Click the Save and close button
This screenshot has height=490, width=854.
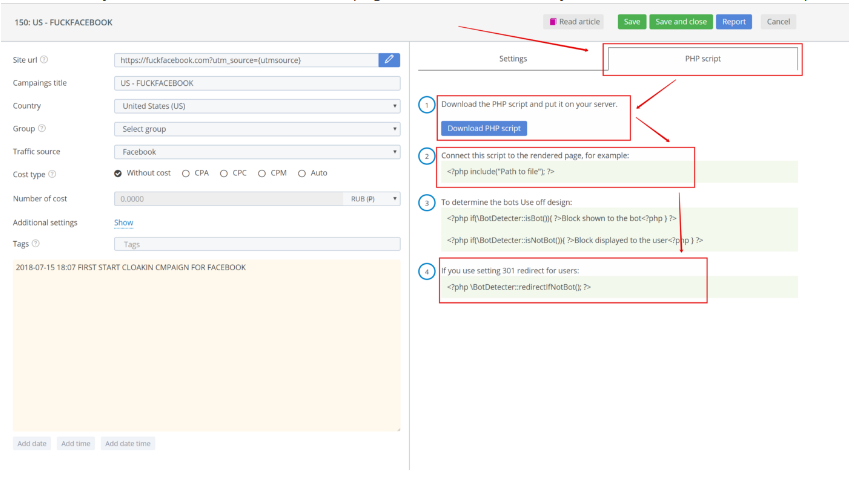pos(680,21)
